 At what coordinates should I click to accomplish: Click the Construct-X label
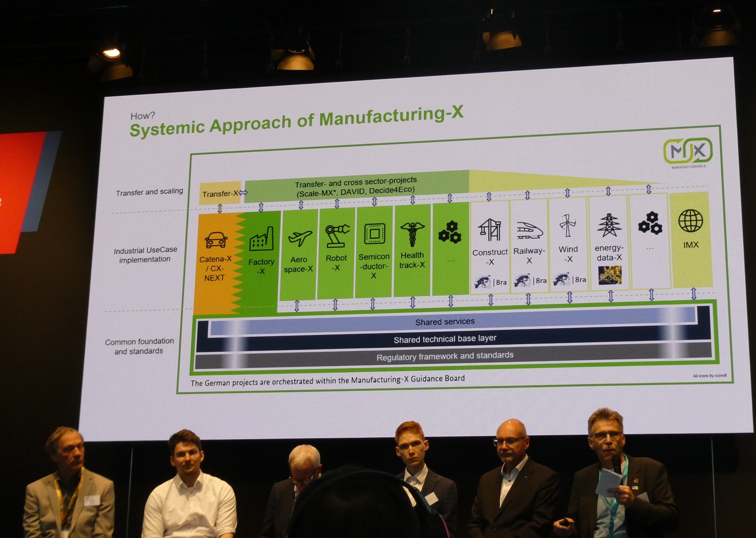click(x=490, y=257)
